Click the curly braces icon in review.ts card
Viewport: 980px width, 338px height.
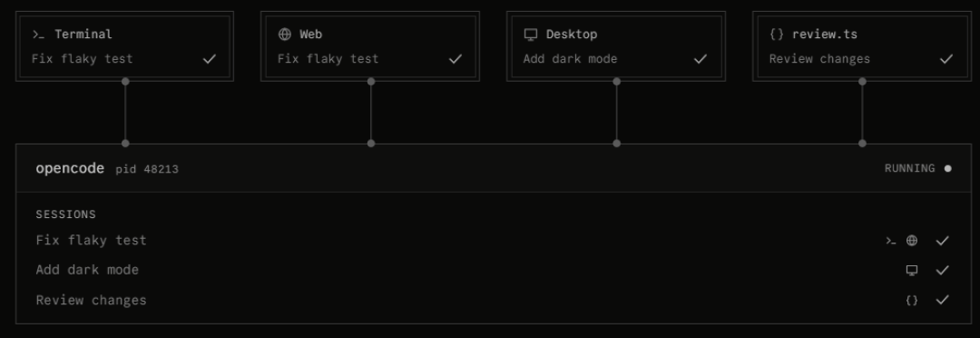pyautogui.click(x=776, y=35)
